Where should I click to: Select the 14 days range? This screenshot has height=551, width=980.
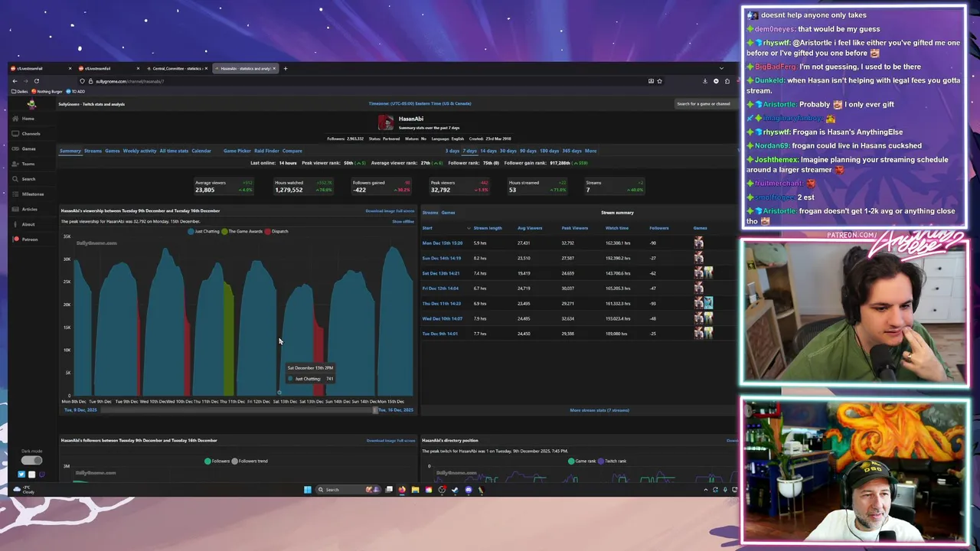[x=488, y=151]
